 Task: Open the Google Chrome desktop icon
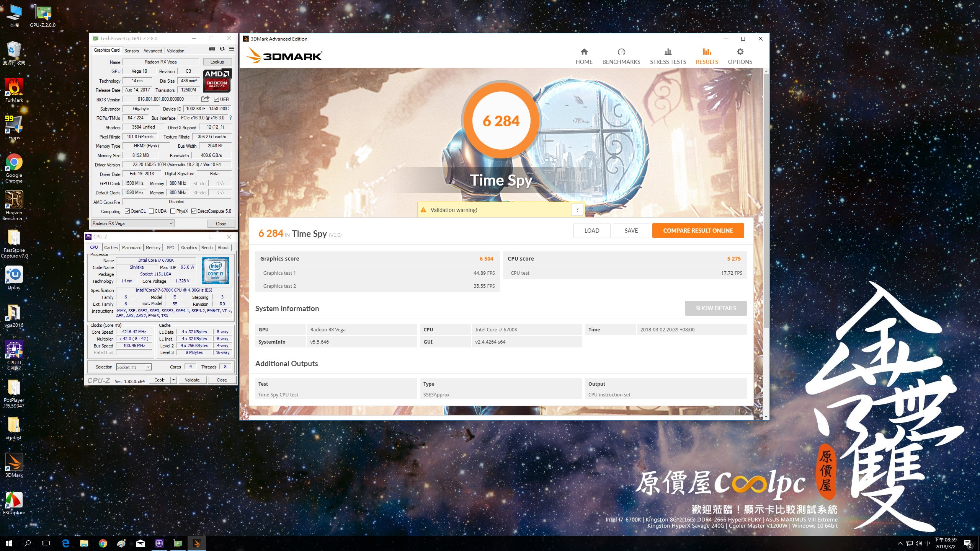[x=14, y=168]
